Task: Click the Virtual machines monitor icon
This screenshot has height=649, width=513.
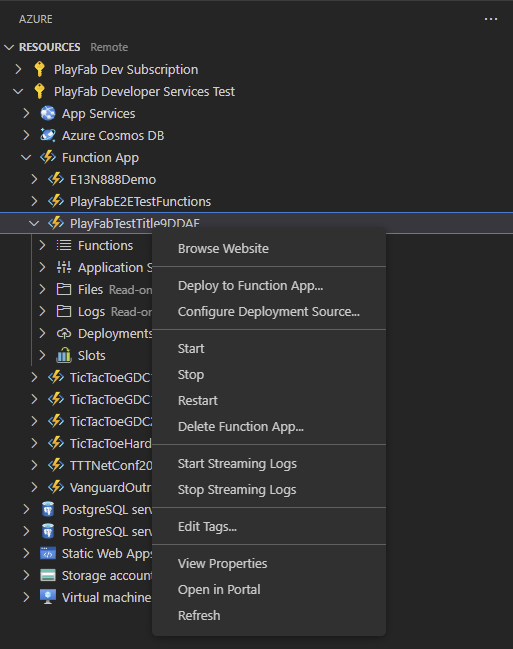Action: (48, 597)
